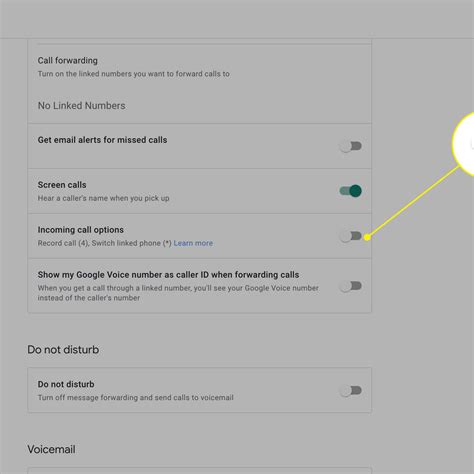The image size is (474, 474).
Task: Switch on the Do not disturb toggle
Action: (x=350, y=390)
